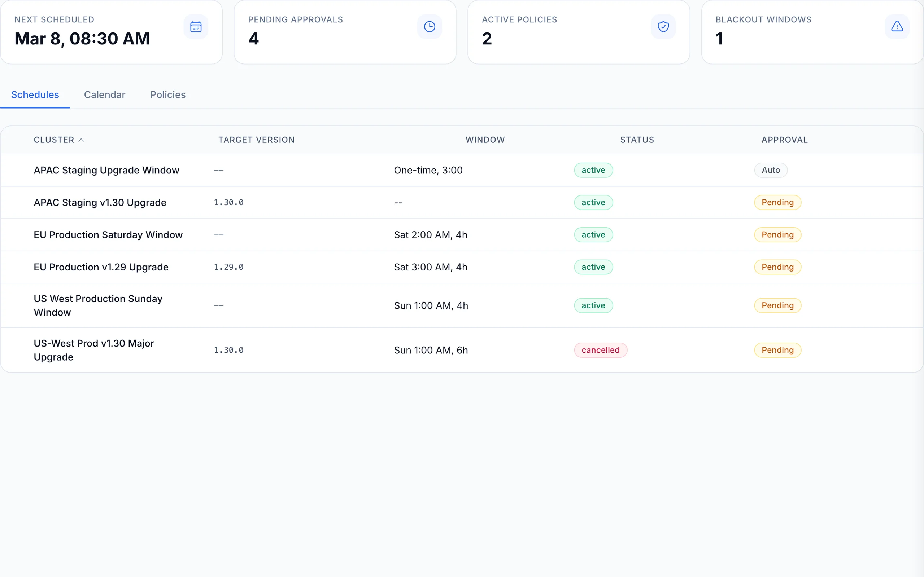Open the Blackout Windows count
This screenshot has height=577, width=924.
[x=719, y=38]
